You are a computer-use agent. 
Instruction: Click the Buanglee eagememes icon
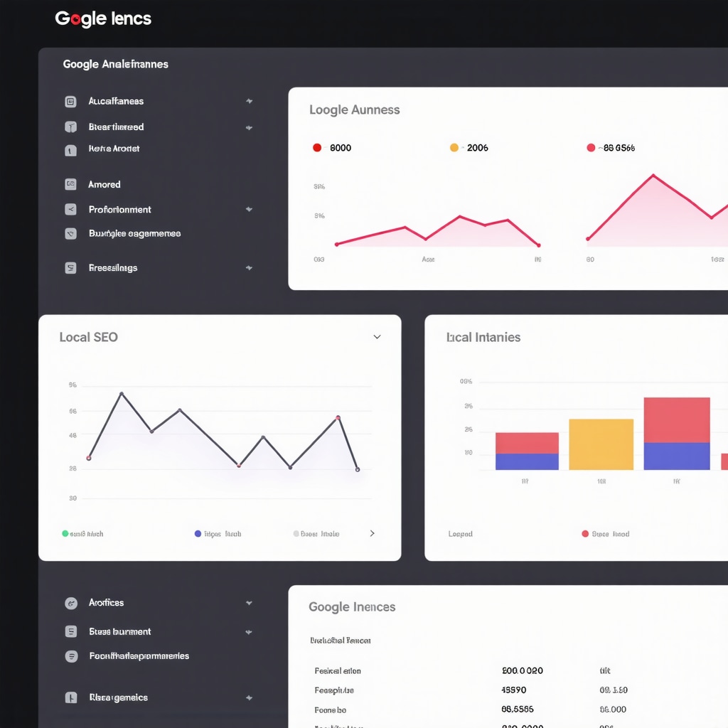70,233
